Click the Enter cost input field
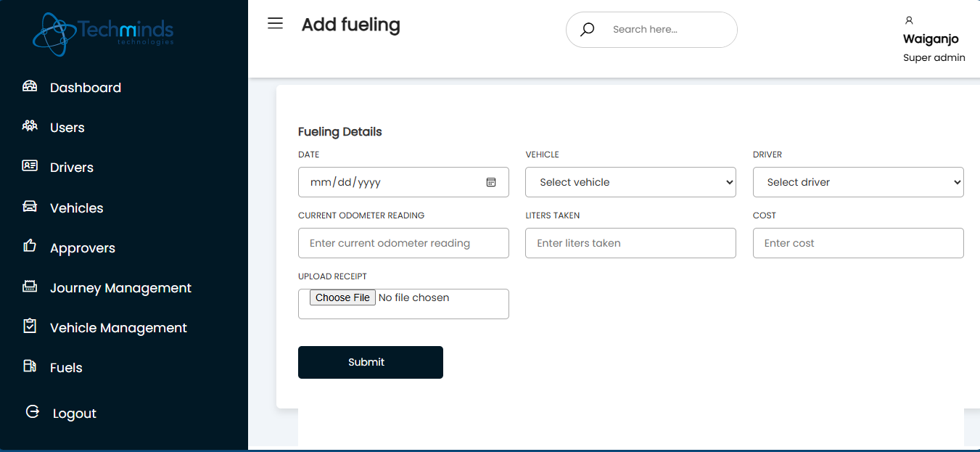 (x=858, y=243)
